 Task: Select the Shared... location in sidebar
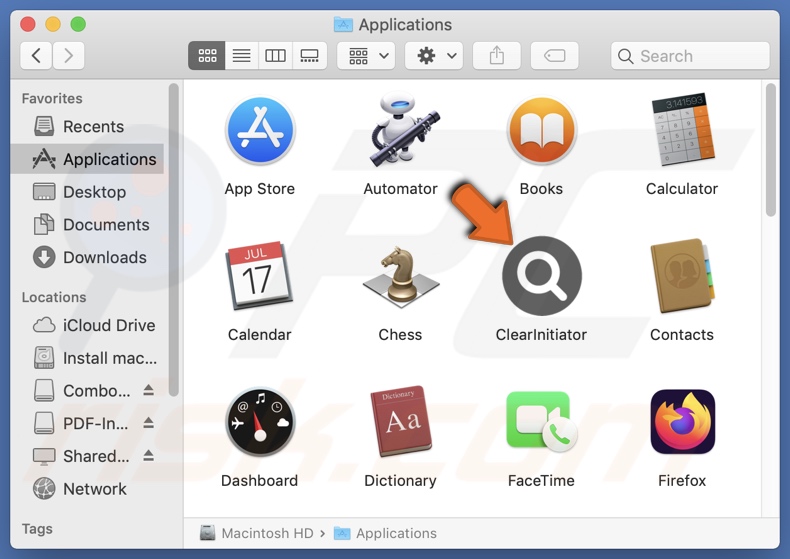point(82,456)
